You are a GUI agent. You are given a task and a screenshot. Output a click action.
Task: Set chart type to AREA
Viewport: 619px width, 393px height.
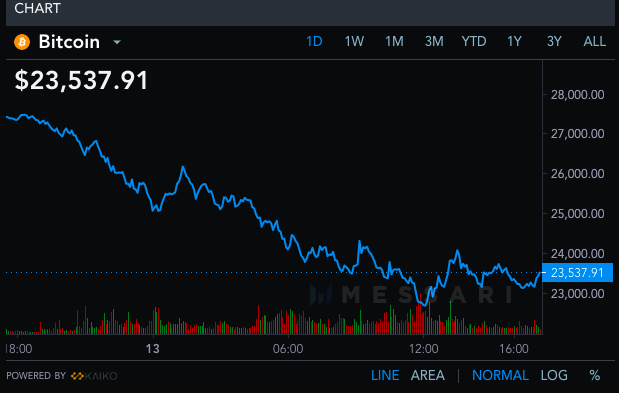click(x=428, y=375)
